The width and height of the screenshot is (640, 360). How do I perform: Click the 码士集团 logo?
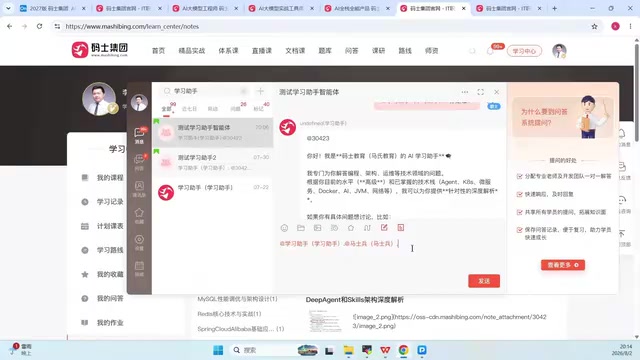(100, 50)
